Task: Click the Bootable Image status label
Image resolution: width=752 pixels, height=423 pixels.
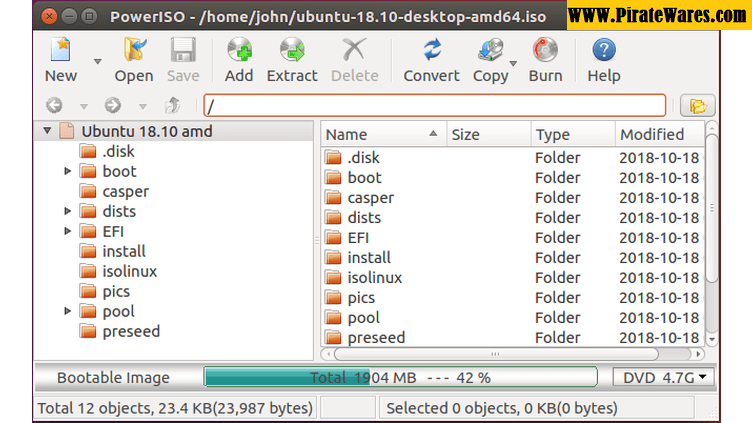Action: point(113,377)
